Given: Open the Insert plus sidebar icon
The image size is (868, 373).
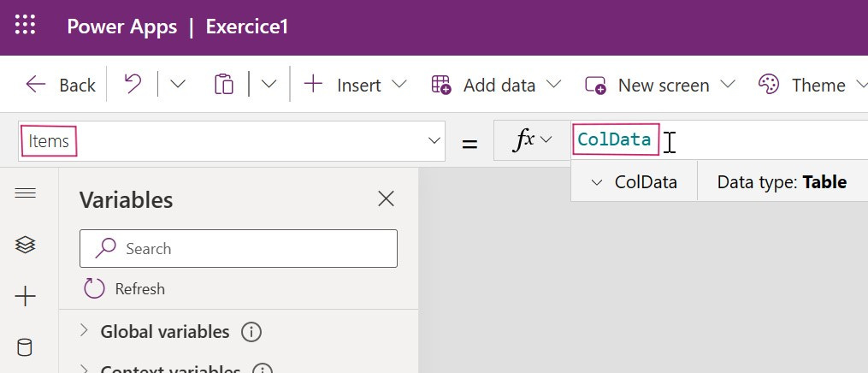Looking at the screenshot, I should pyautogui.click(x=26, y=297).
